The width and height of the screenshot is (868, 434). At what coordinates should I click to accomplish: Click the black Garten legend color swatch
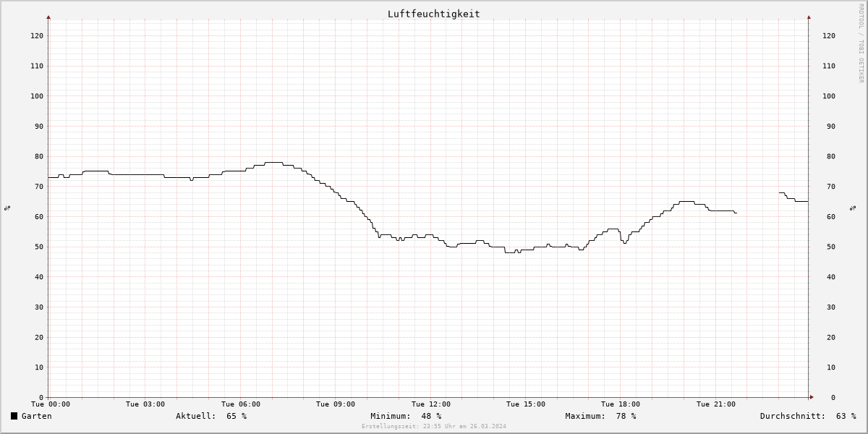(14, 416)
